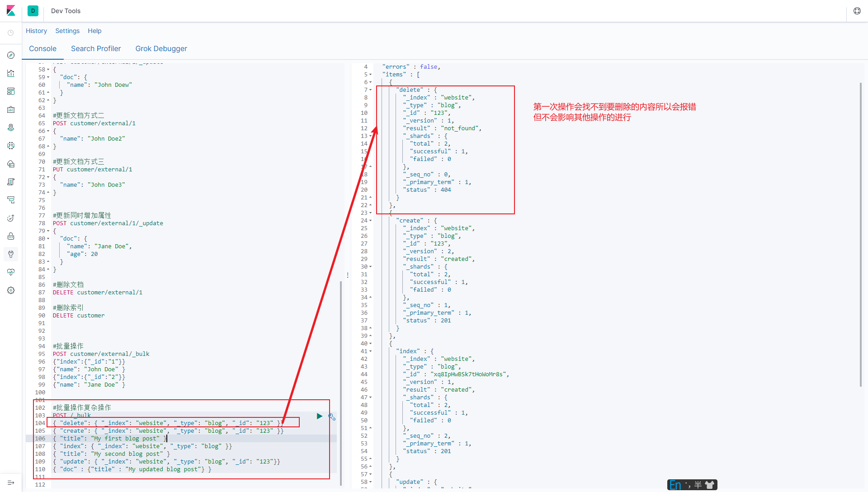Switch to the Grok Debugger tab
Screen dimensions: 868x492
[161, 49]
